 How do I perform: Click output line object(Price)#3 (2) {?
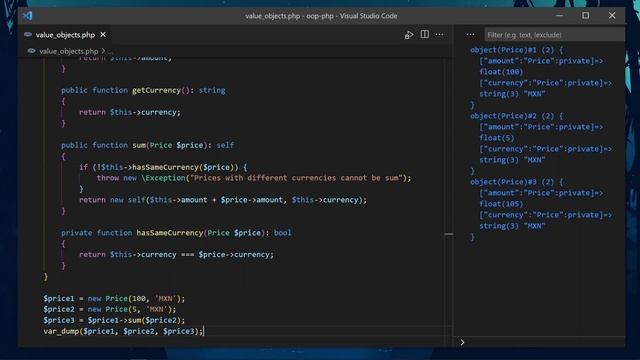516,182
